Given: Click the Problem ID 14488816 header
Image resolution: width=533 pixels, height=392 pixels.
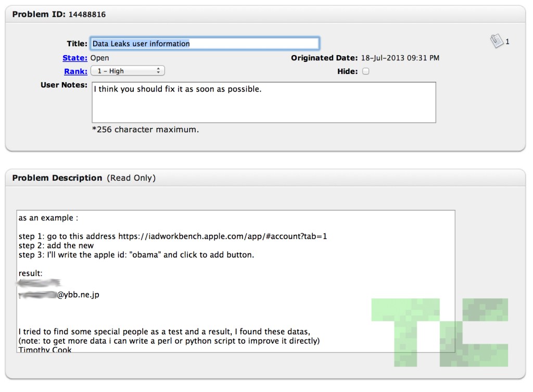Looking at the screenshot, I should click(x=59, y=15).
